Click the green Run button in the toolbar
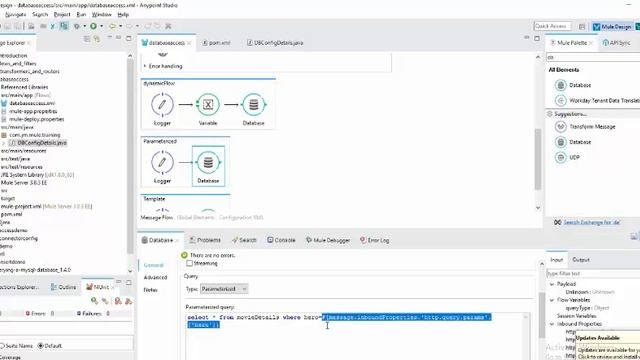 pyautogui.click(x=93, y=26)
